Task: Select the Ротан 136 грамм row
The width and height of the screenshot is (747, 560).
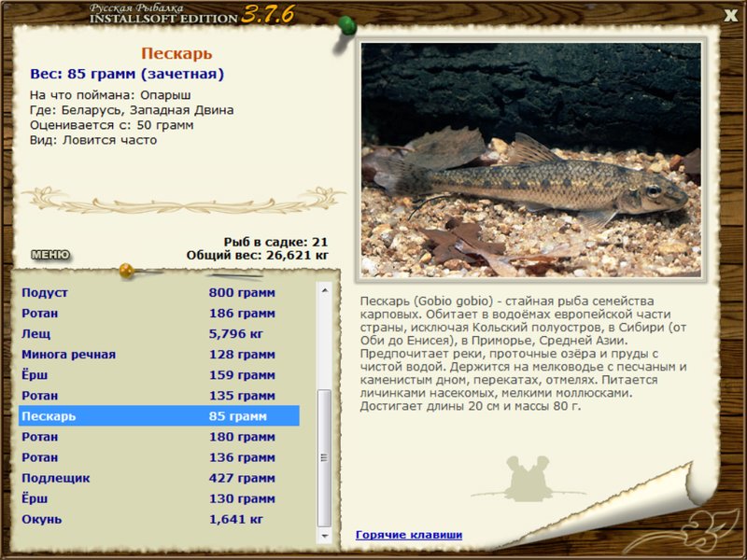Action: coord(159,457)
